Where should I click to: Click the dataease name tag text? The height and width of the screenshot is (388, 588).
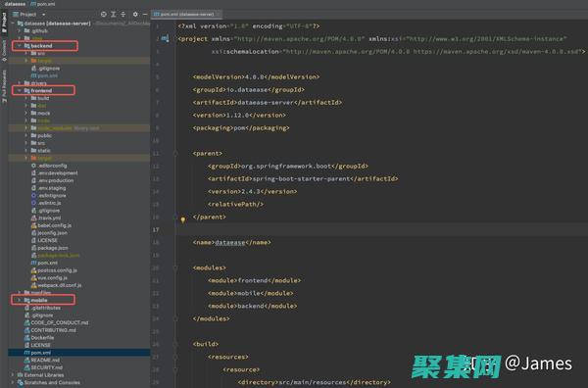pyautogui.click(x=230, y=243)
